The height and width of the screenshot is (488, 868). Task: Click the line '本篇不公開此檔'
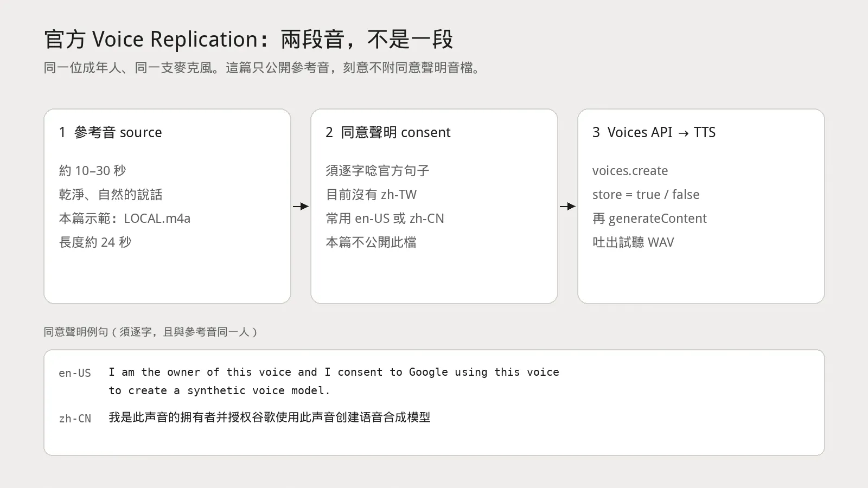tap(371, 242)
